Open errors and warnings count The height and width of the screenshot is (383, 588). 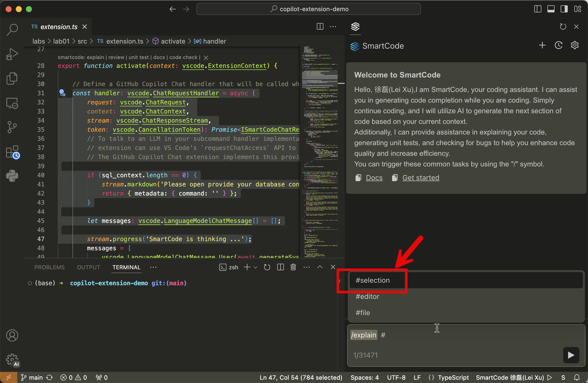point(74,377)
